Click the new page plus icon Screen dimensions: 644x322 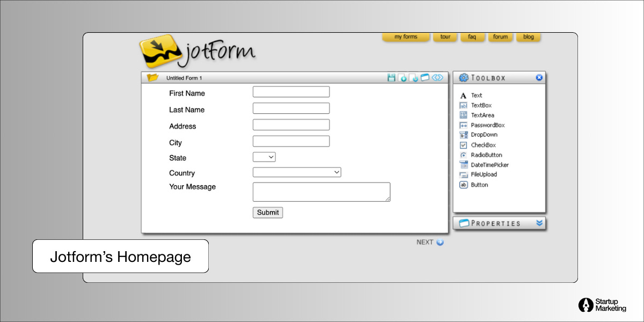pyautogui.click(x=402, y=78)
